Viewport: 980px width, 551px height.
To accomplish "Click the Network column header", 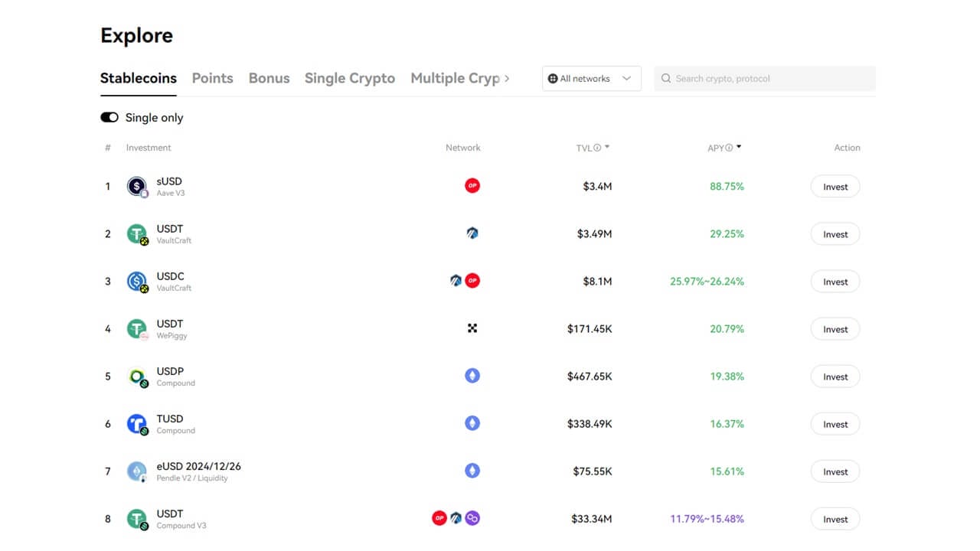I will [x=463, y=148].
